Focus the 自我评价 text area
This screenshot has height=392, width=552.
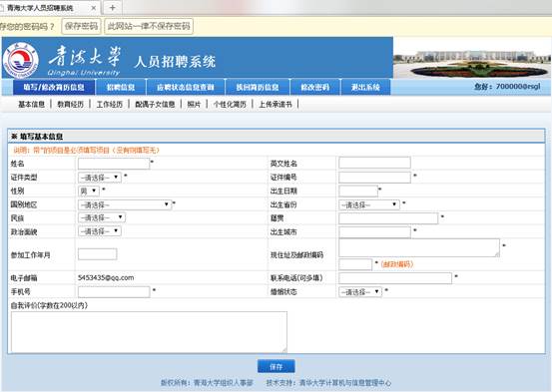click(149, 331)
